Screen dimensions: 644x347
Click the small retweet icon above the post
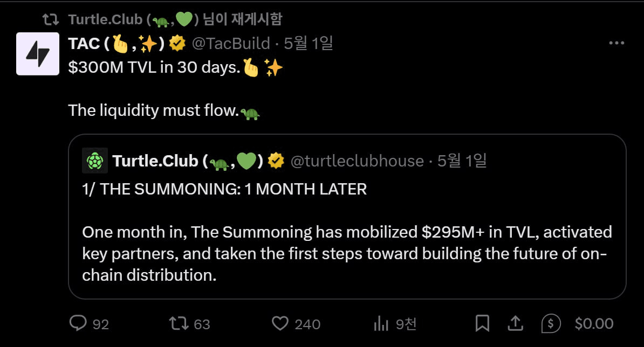tap(51, 19)
